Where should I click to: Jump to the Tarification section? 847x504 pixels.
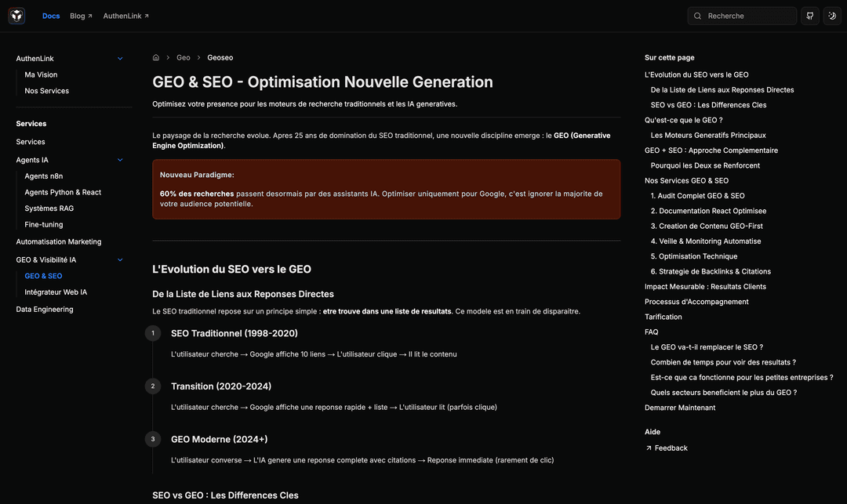pyautogui.click(x=663, y=317)
